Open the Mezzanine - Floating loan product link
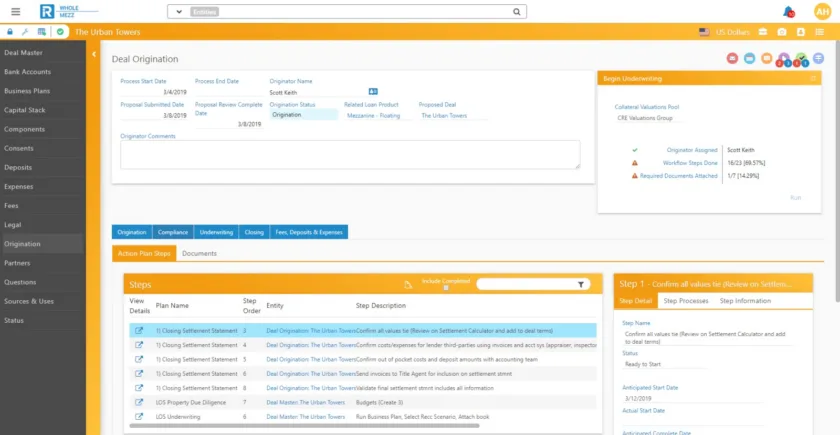840x435 pixels. (x=373, y=116)
